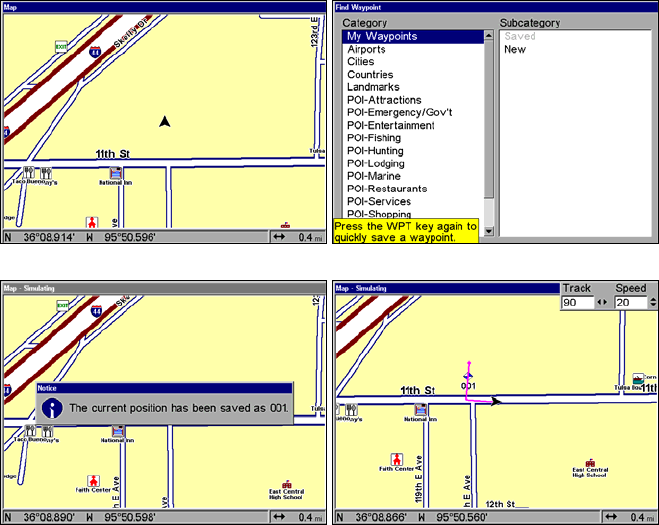Viewport: 659px width, 525px height.
Task: Click the Interstate 44 shield in the non-simulating Map window
Action: (x=95, y=52)
